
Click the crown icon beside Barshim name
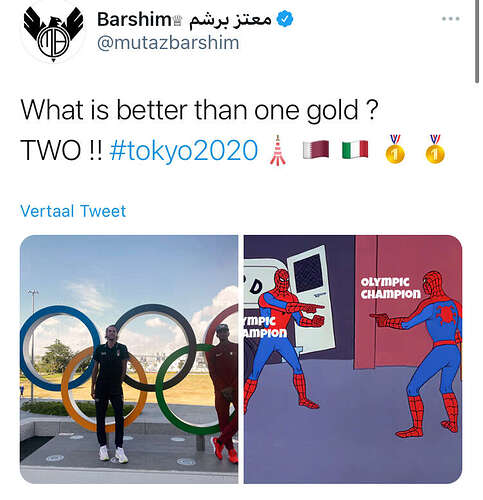pos(177,22)
